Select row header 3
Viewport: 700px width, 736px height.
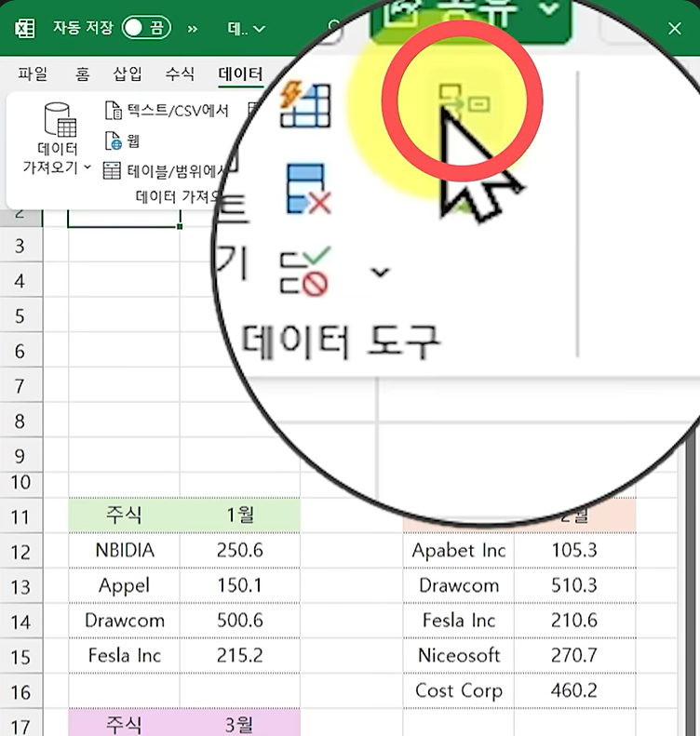20,246
